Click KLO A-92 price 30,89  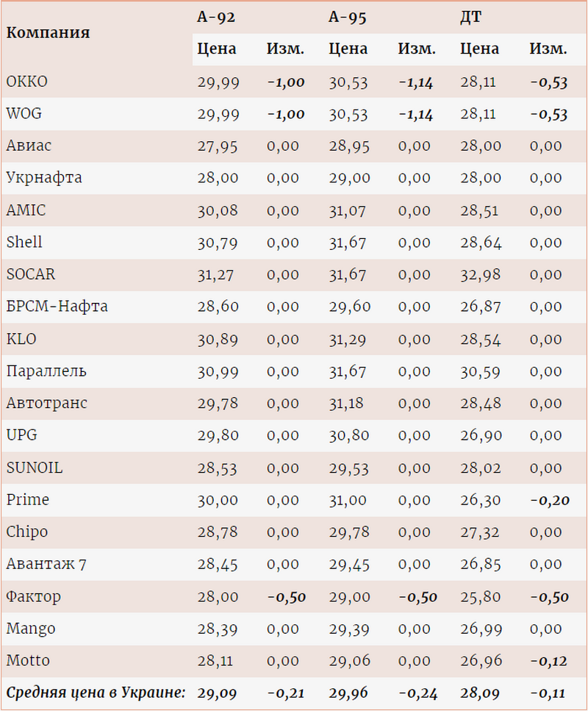(218, 340)
